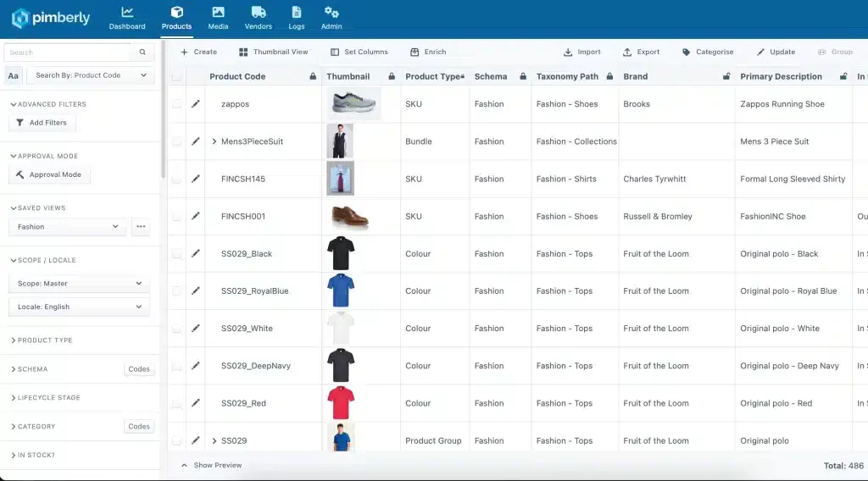Viewport: 868px width, 481px height.
Task: Expand the Lifecycle Stage filter
Action: [x=46, y=397]
